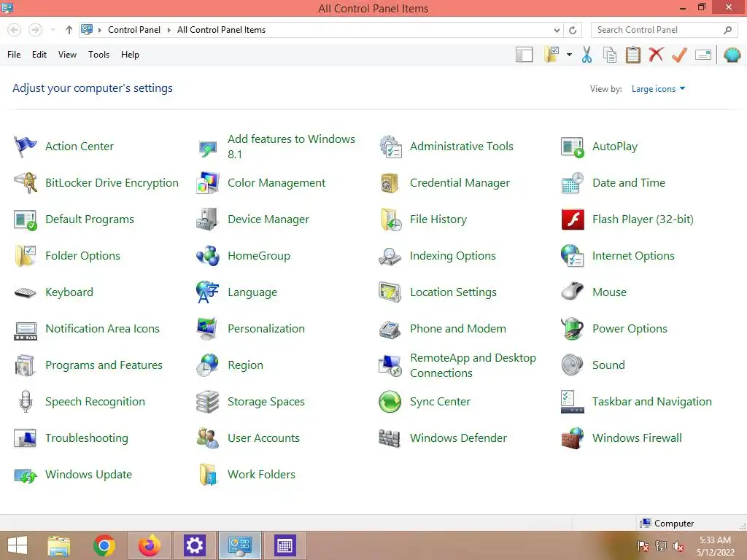The height and width of the screenshot is (560, 747).
Task: Click the Copy toolbar icon
Action: [610, 55]
